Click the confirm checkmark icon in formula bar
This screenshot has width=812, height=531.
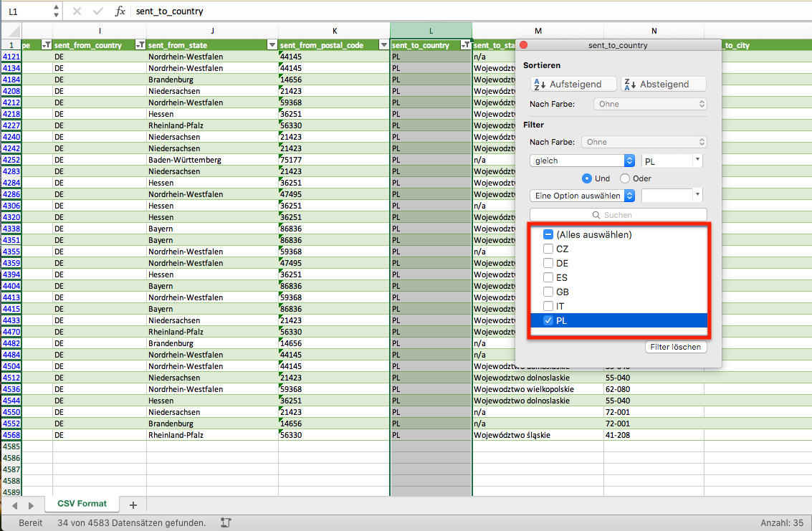click(x=98, y=11)
